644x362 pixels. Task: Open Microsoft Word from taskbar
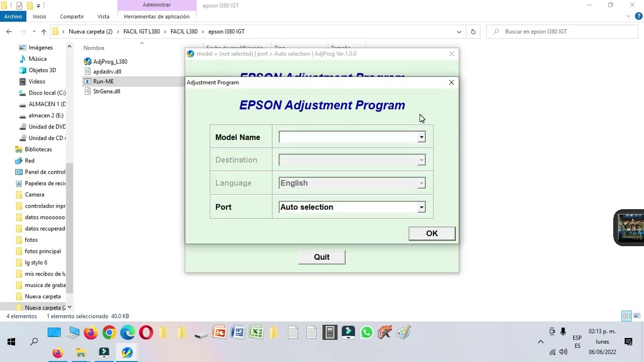tap(237, 332)
